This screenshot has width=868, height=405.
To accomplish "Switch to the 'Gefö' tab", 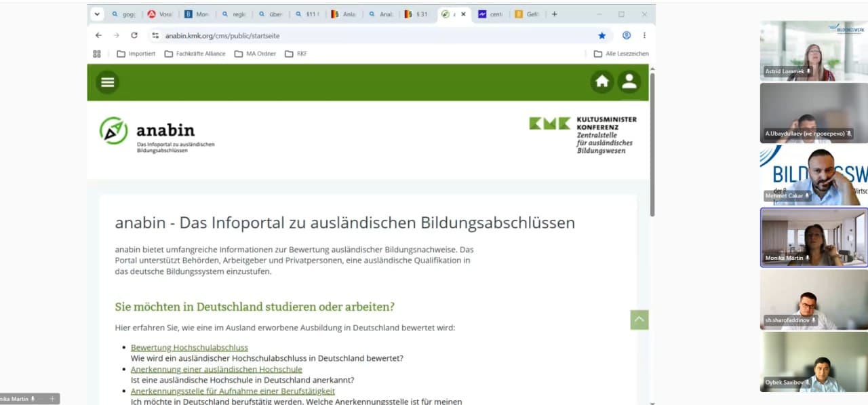I will tap(528, 14).
